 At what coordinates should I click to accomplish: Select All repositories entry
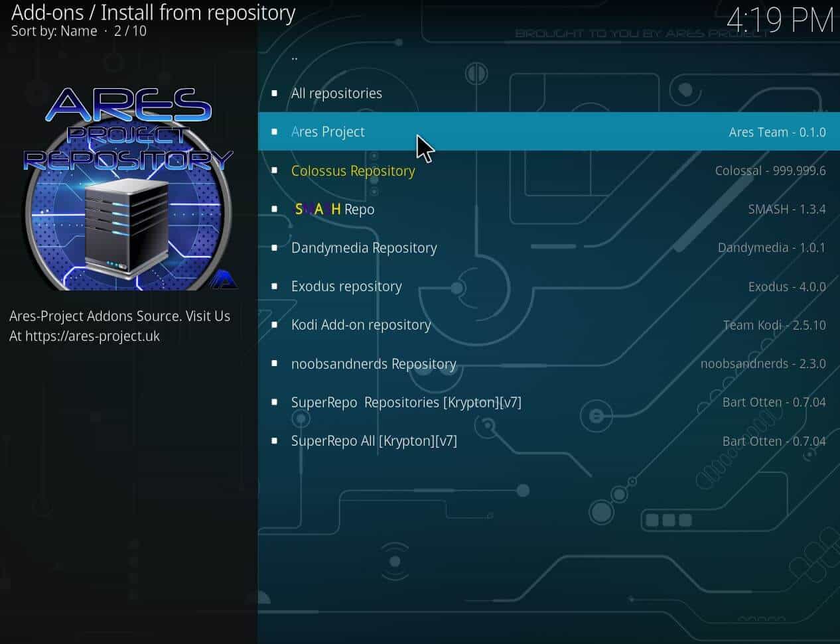[549, 93]
